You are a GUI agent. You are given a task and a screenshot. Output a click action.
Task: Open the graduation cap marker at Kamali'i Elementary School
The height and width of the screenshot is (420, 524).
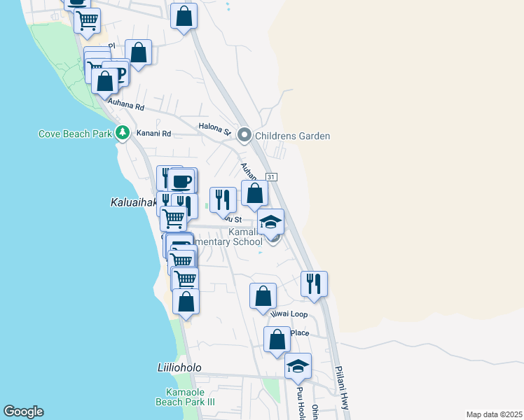click(x=270, y=222)
